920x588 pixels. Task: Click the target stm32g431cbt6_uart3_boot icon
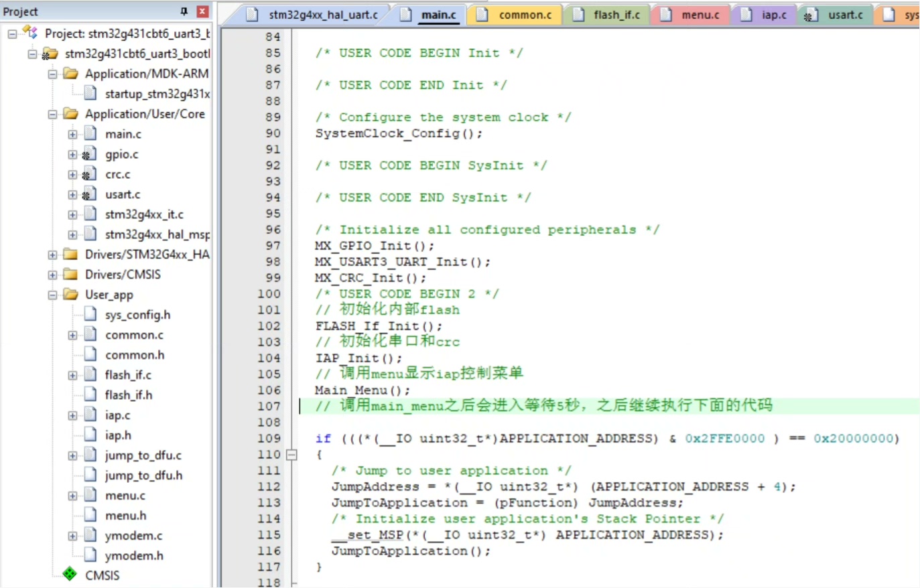pos(50,54)
